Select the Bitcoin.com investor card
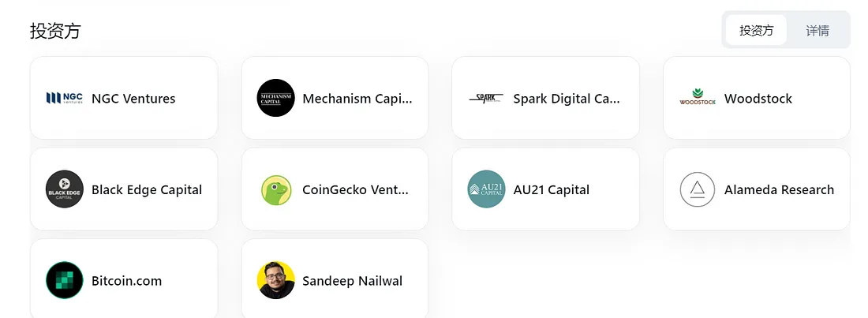The width and height of the screenshot is (868, 318). (124, 279)
